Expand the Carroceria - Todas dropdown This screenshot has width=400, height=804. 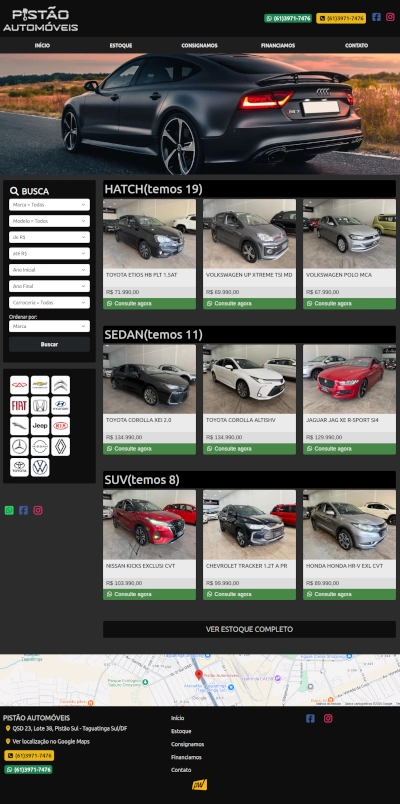[49, 303]
